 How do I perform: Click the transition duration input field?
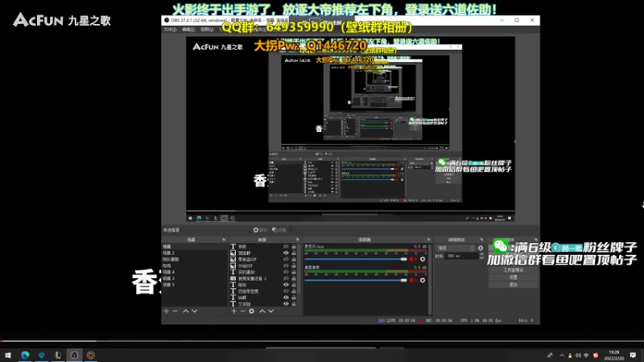461,256
